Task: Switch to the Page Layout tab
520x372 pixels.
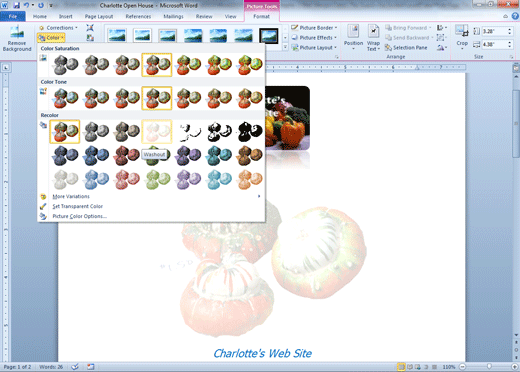Action: point(99,16)
